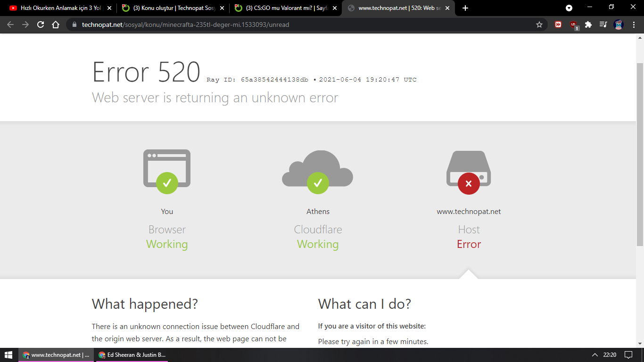
Task: Click the browser window icon with green check
Action: click(x=167, y=172)
